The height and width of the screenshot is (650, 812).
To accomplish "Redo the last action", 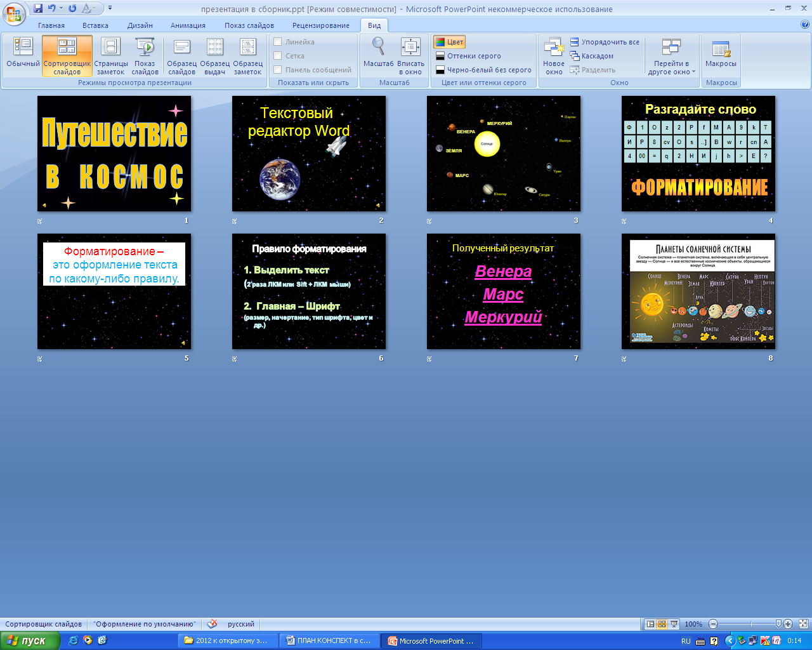I will pyautogui.click(x=72, y=8).
